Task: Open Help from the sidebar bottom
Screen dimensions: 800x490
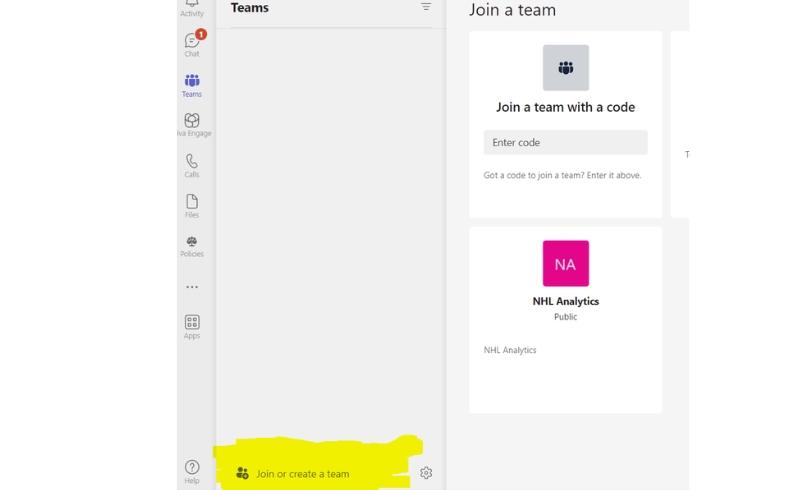Action: pyautogui.click(x=192, y=472)
